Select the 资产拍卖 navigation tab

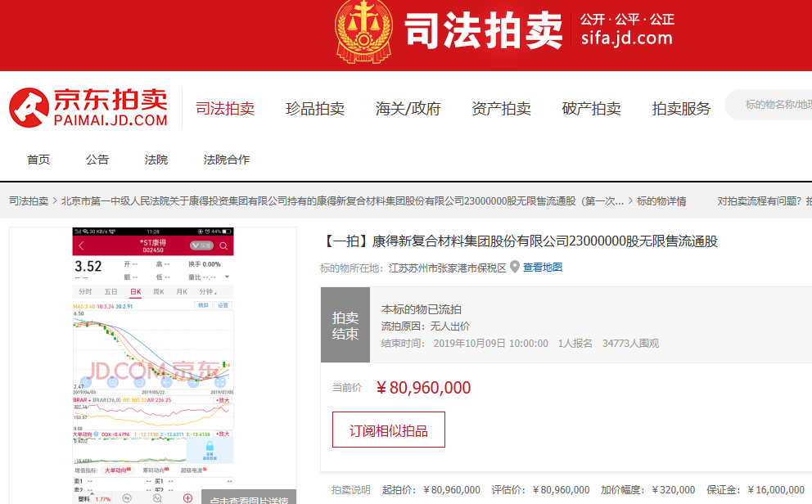pos(501,109)
